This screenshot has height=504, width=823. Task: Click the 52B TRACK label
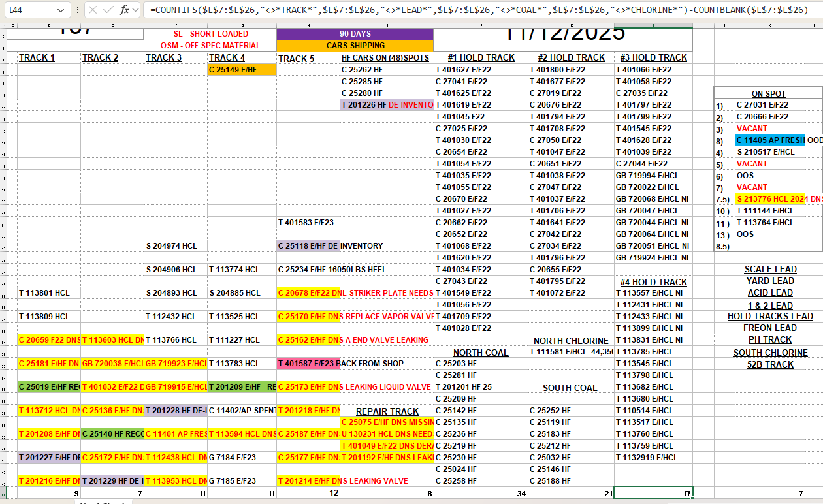(x=770, y=364)
